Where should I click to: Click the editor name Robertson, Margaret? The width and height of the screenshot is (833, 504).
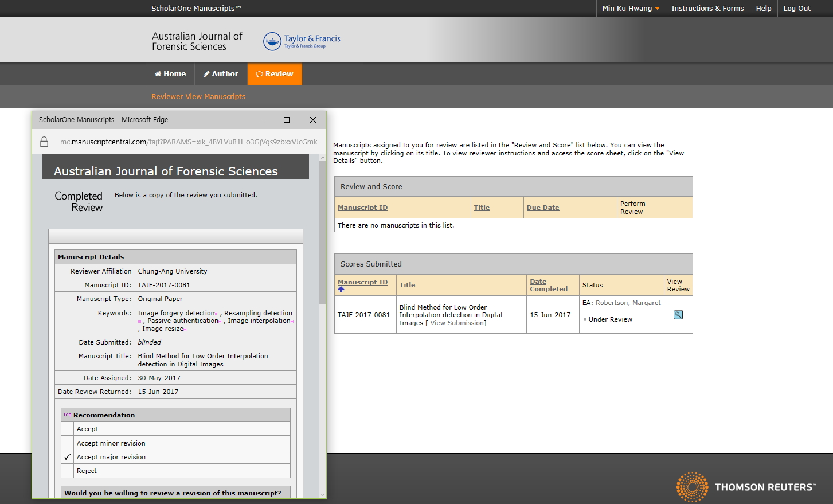click(628, 303)
